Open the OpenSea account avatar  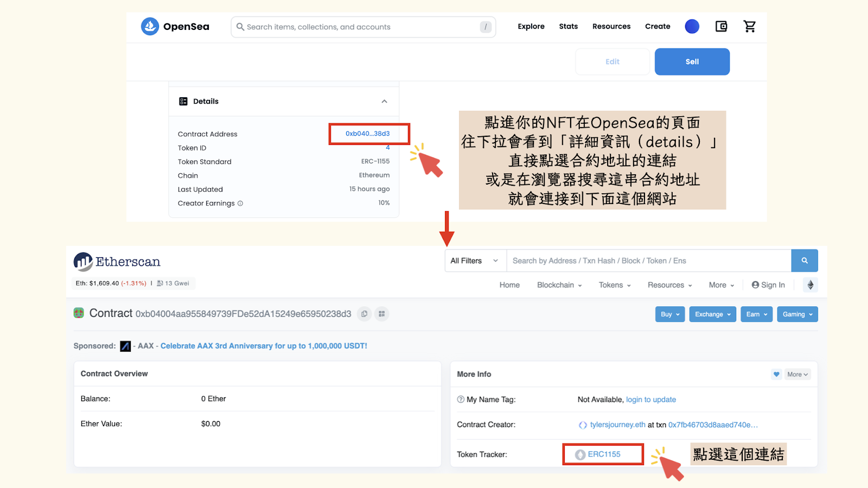(x=692, y=26)
